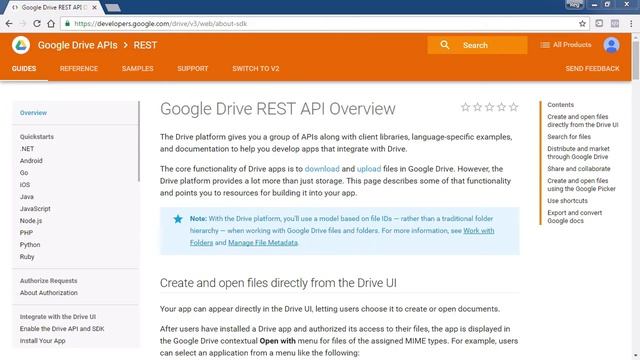Open Go quickstart
Screen dimensions: 640x360
(24, 173)
